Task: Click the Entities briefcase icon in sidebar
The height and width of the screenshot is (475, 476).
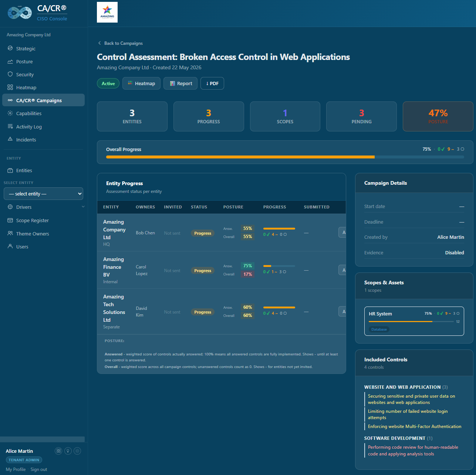Action: click(x=10, y=170)
